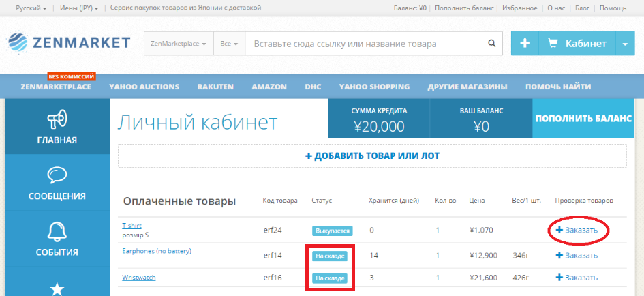Open the События bell section
644x296 pixels.
point(57,239)
